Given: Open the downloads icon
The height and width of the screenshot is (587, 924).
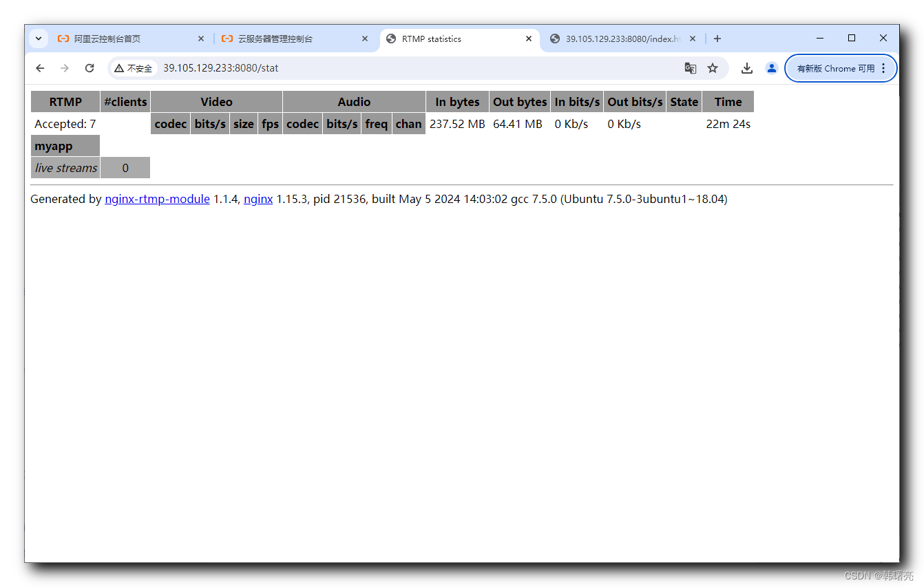Looking at the screenshot, I should (x=746, y=68).
